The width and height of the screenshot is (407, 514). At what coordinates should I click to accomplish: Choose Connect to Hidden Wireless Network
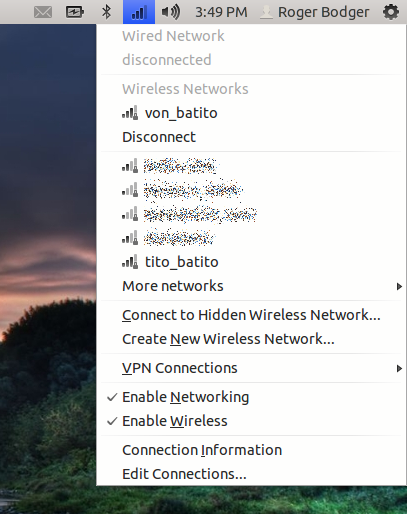coord(251,315)
